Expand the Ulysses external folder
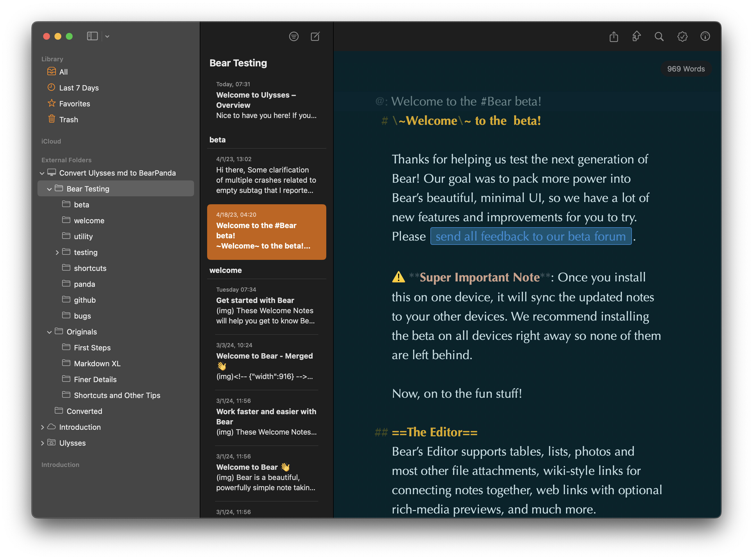753x560 pixels. coord(42,443)
